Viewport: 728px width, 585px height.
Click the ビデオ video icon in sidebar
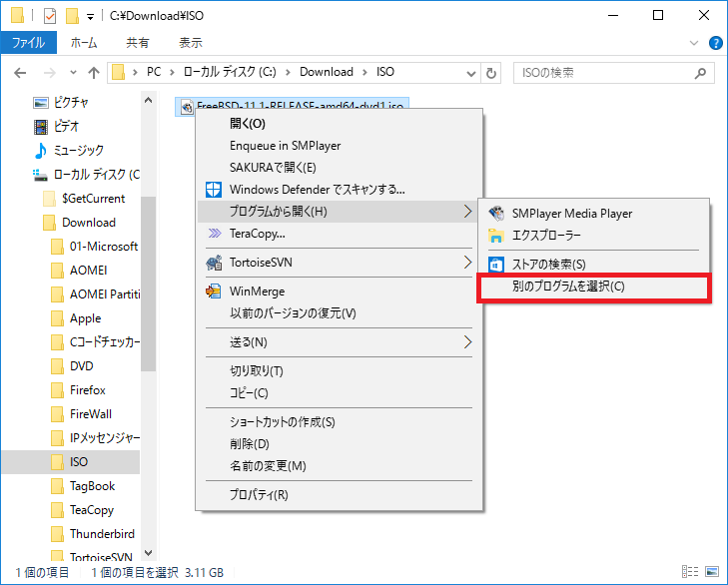pos(41,127)
